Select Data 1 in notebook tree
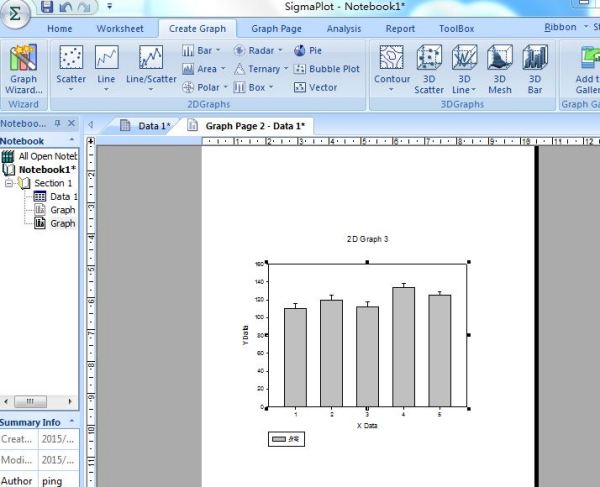Image resolution: width=600 pixels, height=487 pixels. (x=62, y=197)
